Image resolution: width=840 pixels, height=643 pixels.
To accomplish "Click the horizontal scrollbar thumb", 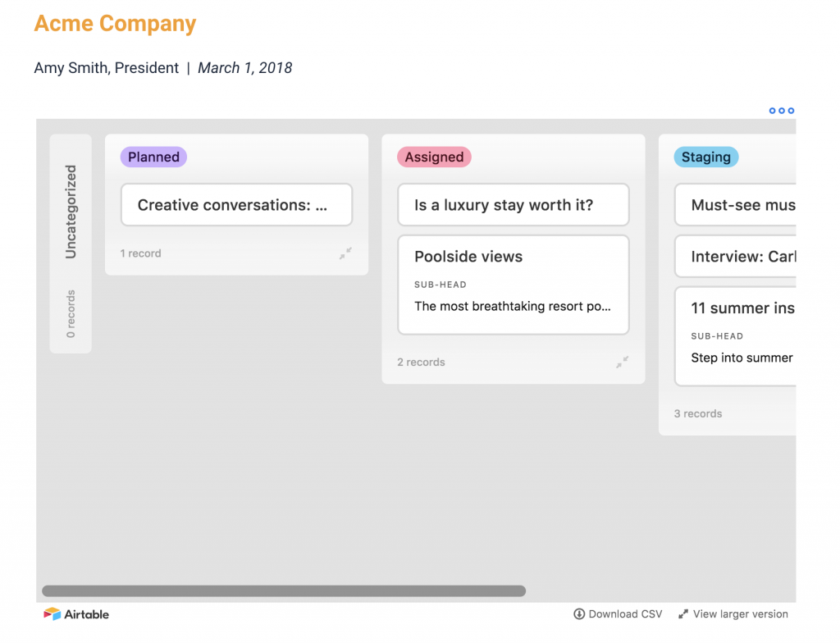I will point(283,591).
